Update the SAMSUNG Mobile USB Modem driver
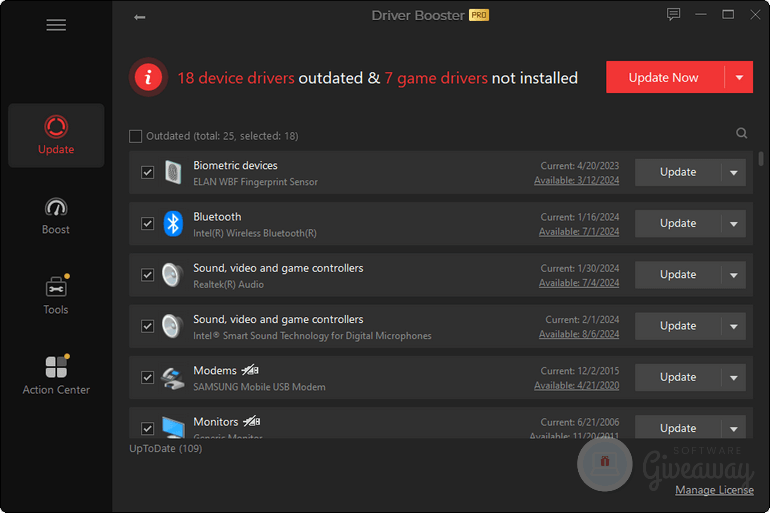Screen dimensions: 770x513 678,378
